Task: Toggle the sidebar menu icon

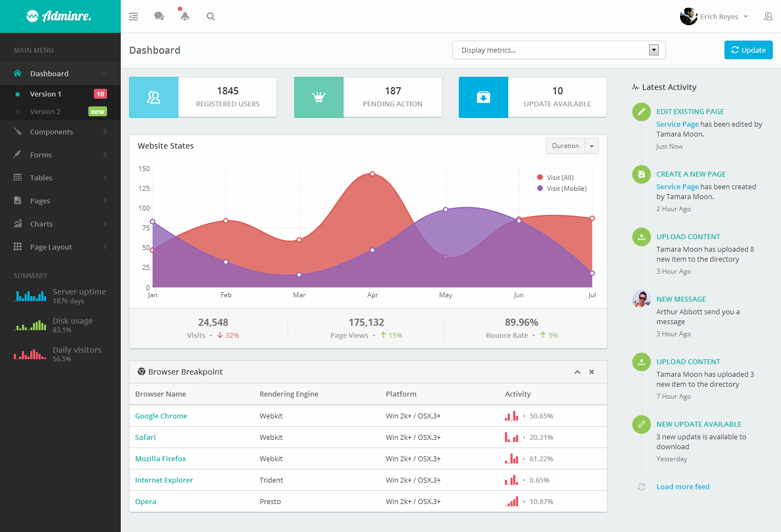Action: click(x=133, y=16)
